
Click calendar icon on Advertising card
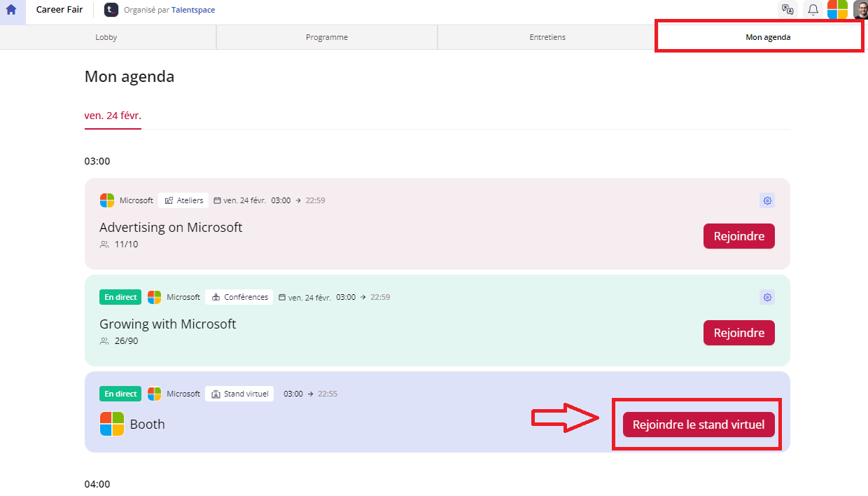coord(217,200)
